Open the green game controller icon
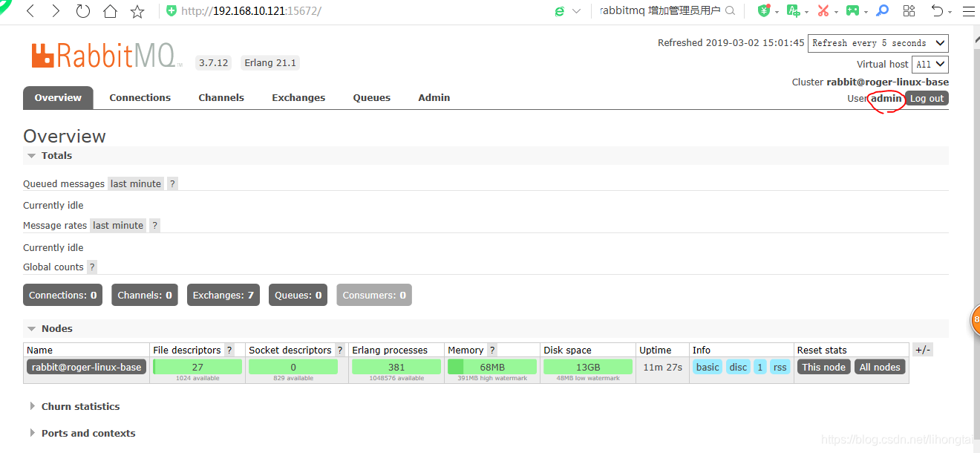 tap(852, 11)
